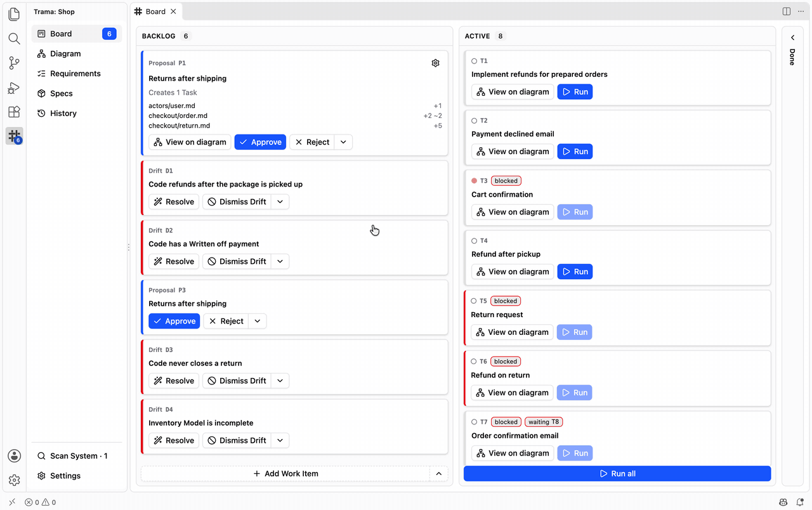
Task: Approve proposal P1
Action: pos(260,142)
